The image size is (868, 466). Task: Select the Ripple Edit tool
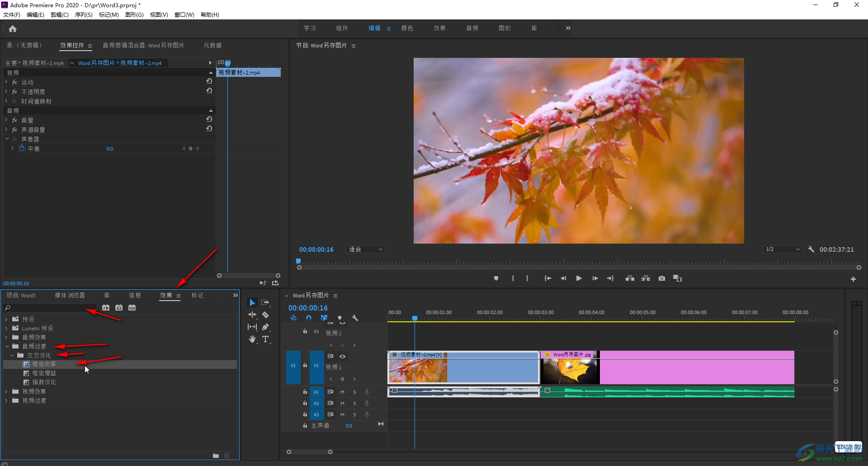tap(252, 315)
